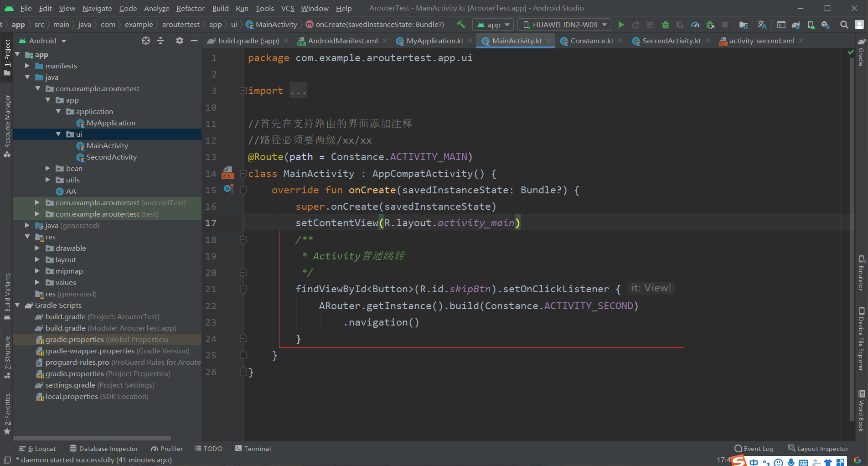This screenshot has height=466, width=868.
Task: Toggle the Logcat tool window
Action: (x=37, y=449)
